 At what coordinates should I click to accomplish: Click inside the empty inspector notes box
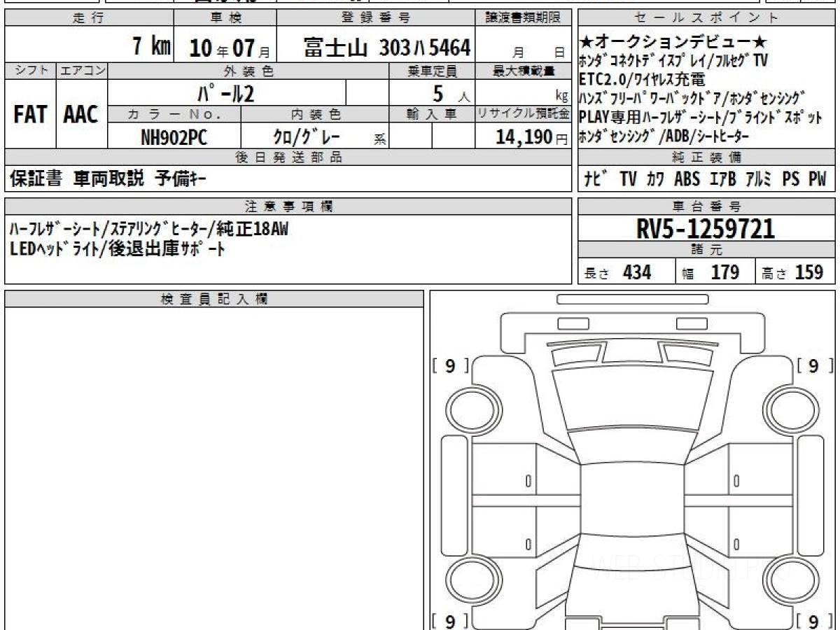point(214,468)
